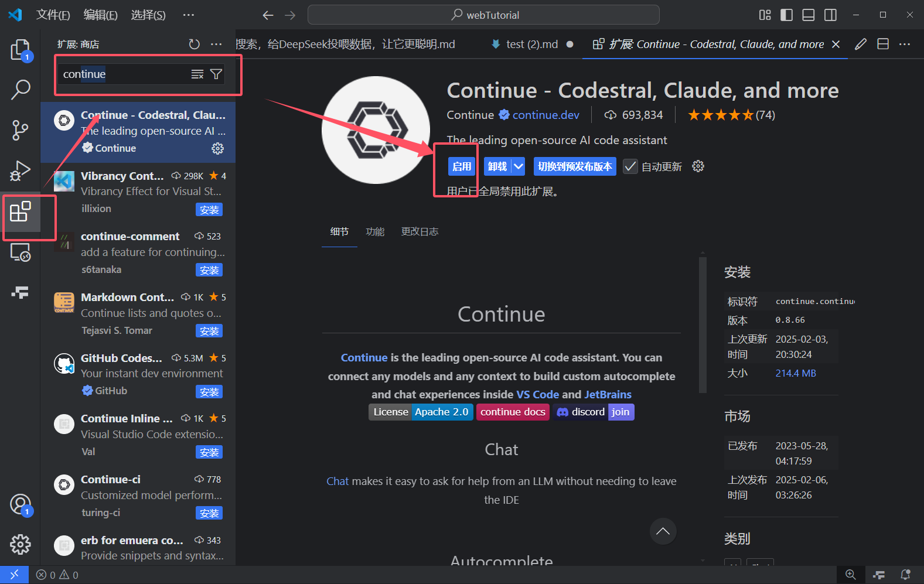Install the continue-comment extension
The image size is (924, 584).
[209, 270]
